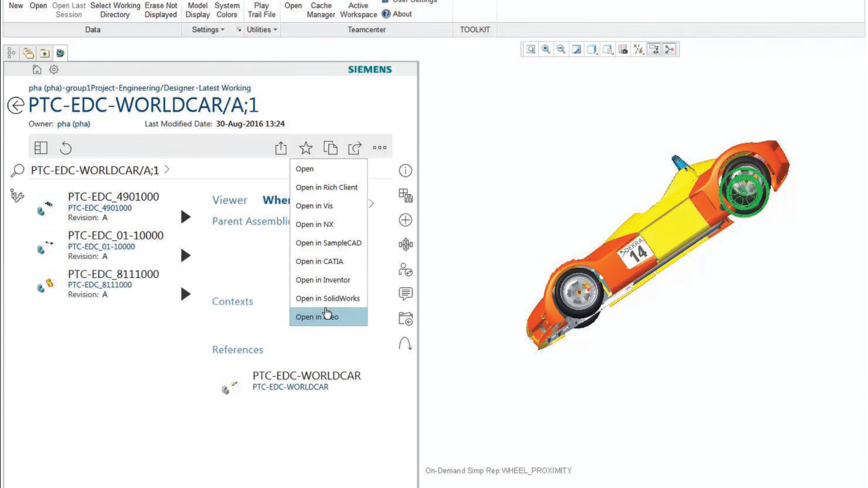Image resolution: width=868 pixels, height=488 pixels.
Task: Click the back arrow next to the item title
Action: 16,105
